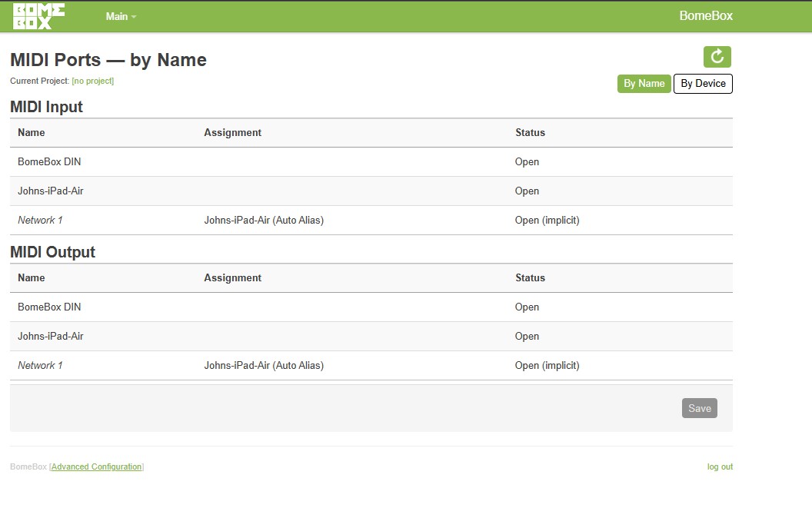Select Johns-iPad-Air row in MIDI Output
The image size is (812, 508).
tap(371, 336)
